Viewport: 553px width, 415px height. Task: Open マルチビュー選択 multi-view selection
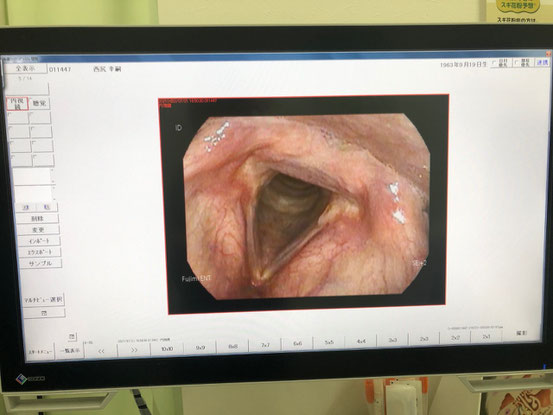(x=43, y=300)
